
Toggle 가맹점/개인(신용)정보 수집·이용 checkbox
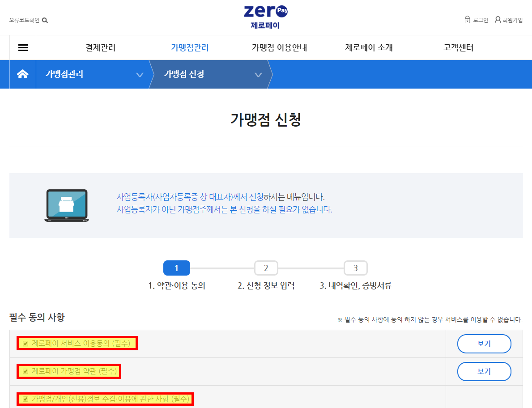point(26,399)
